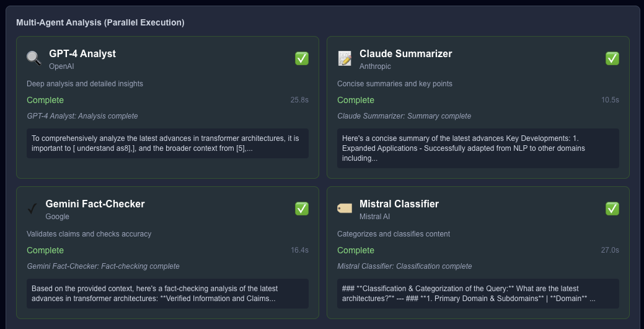Click the green check on Claude Summarizer card

pos(612,58)
